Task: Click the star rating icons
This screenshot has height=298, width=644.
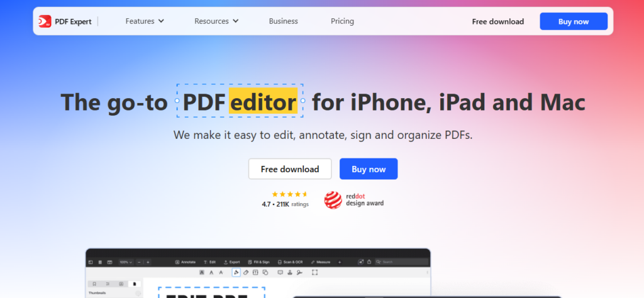Action: tap(289, 194)
